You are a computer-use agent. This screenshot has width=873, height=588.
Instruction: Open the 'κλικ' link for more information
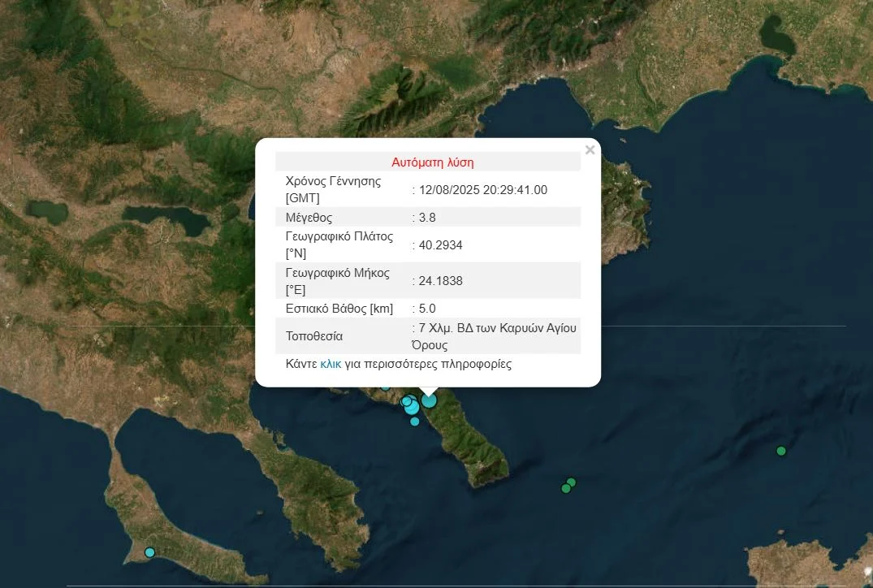tap(331, 364)
